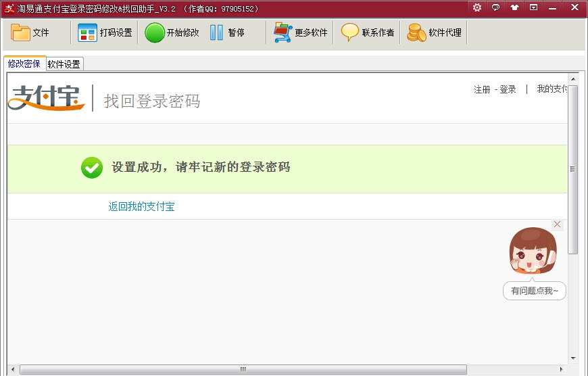The height and width of the screenshot is (376, 588).
Task: Open 打码设置 captcha settings
Action: [x=105, y=32]
